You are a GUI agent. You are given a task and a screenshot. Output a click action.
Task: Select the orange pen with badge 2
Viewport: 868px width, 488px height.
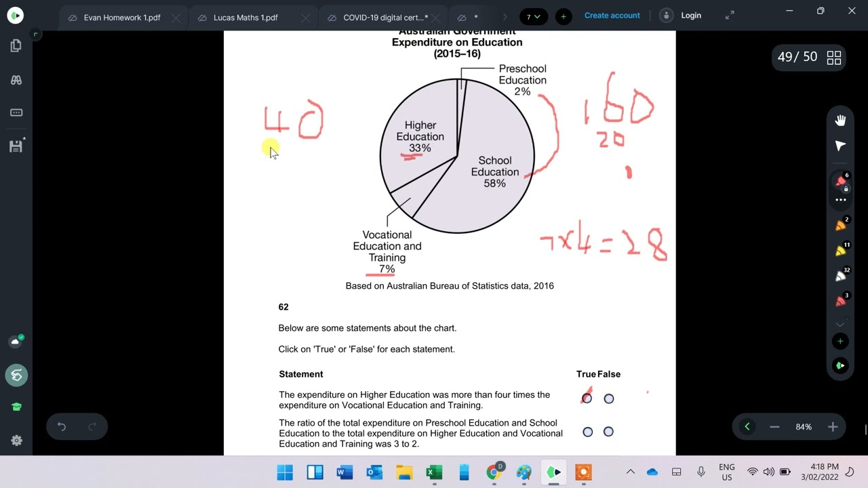841,226
